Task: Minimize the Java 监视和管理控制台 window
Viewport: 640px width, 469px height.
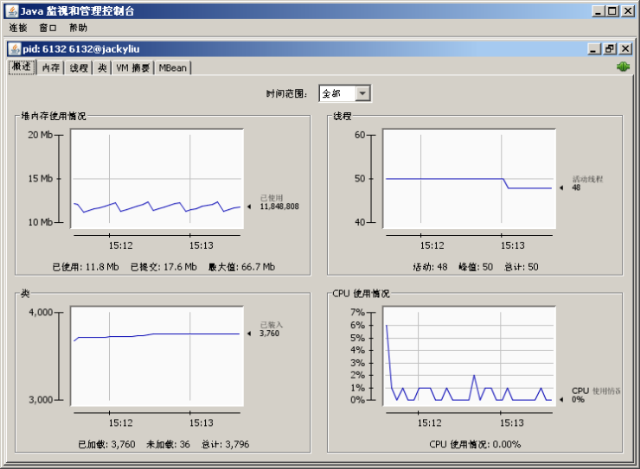Action: (x=598, y=11)
